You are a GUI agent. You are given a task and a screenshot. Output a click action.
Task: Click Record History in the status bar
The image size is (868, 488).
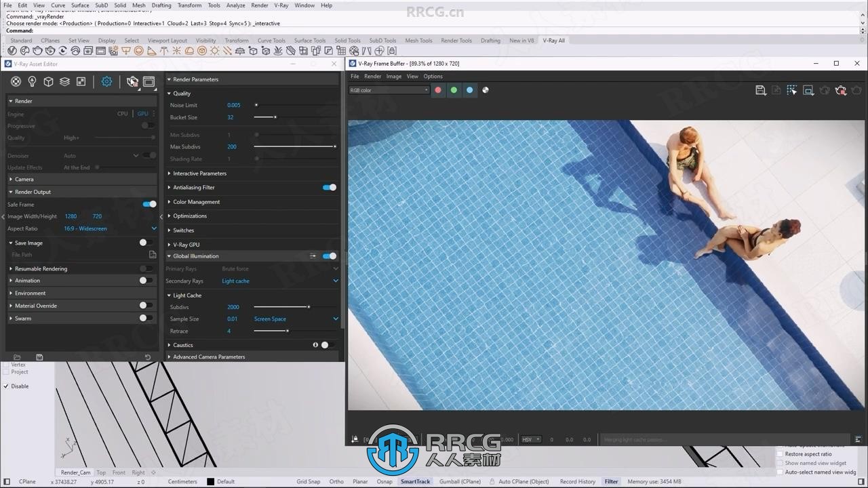pyautogui.click(x=578, y=482)
